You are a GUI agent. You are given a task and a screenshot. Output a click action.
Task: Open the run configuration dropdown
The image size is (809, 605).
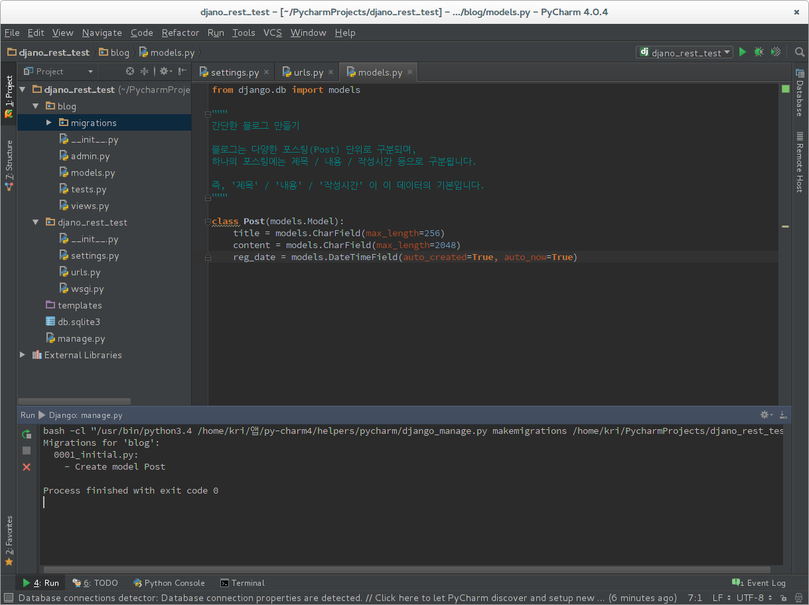click(x=685, y=53)
